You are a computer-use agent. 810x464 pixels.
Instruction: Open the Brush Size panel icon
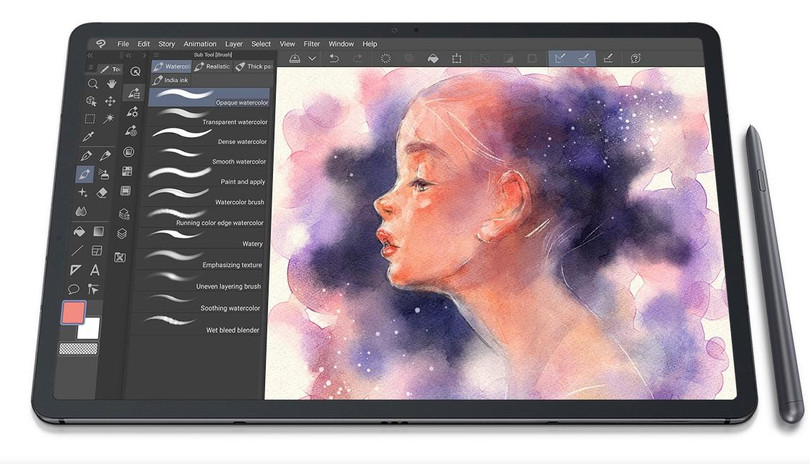pyautogui.click(x=131, y=131)
